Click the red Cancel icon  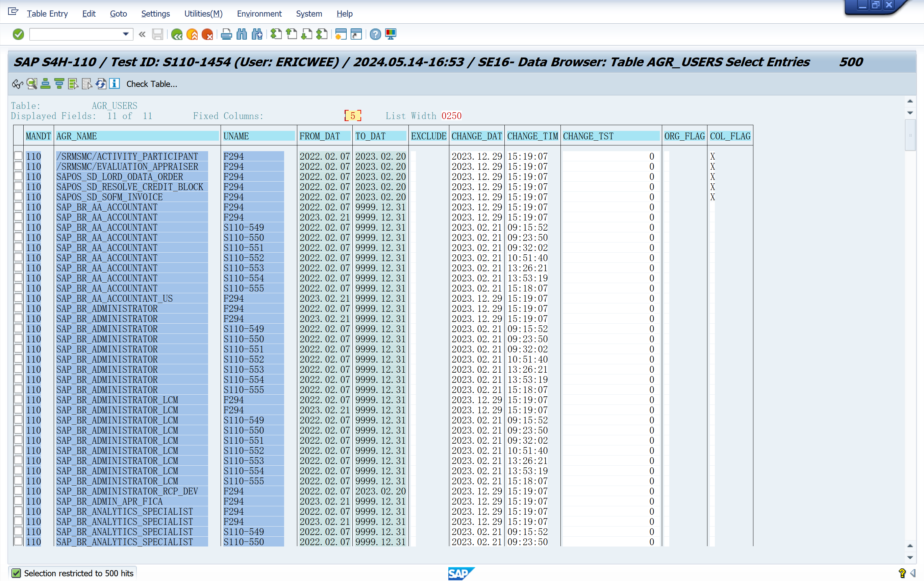pos(207,34)
